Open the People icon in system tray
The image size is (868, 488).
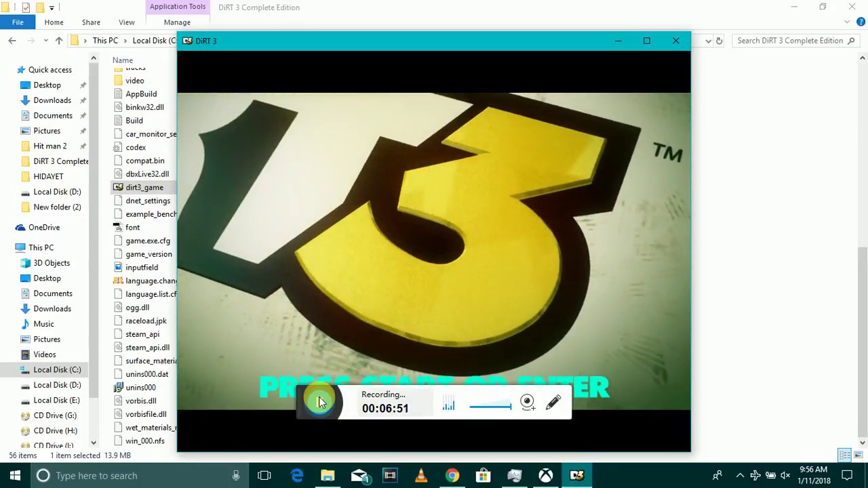tap(717, 476)
